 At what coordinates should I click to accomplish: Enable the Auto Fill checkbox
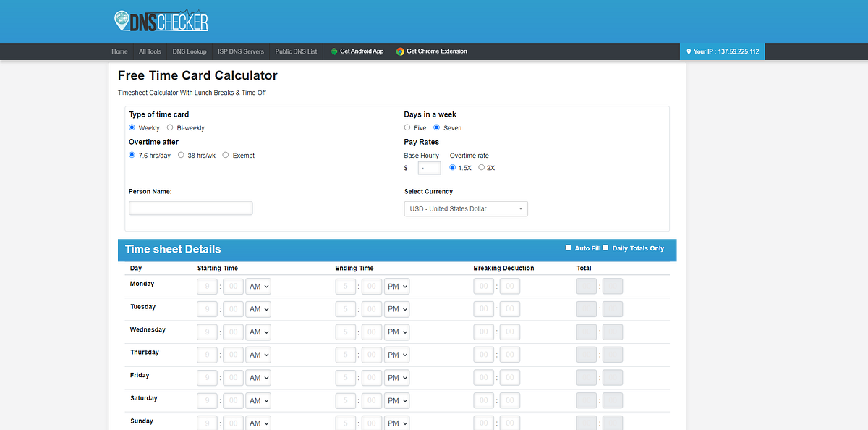tap(569, 248)
